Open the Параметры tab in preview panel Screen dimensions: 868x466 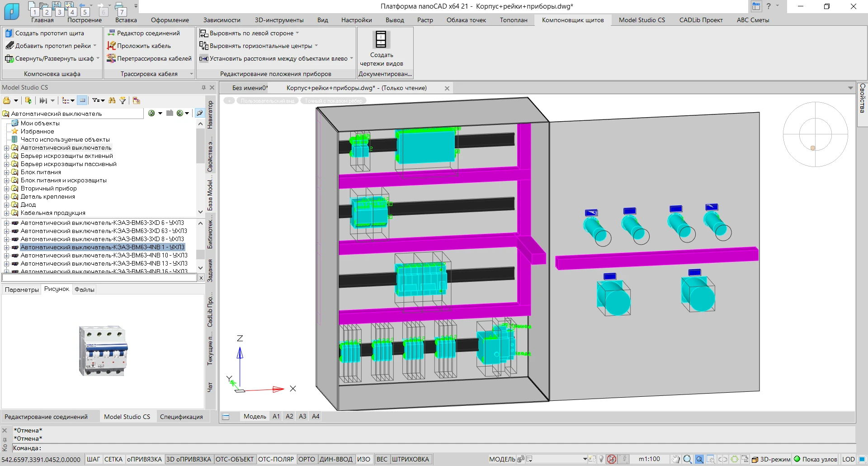(22, 290)
